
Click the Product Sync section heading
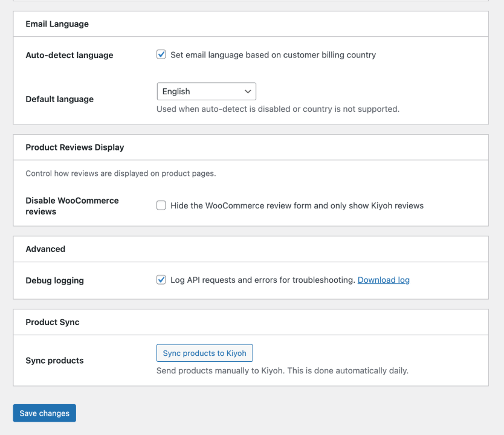point(52,323)
